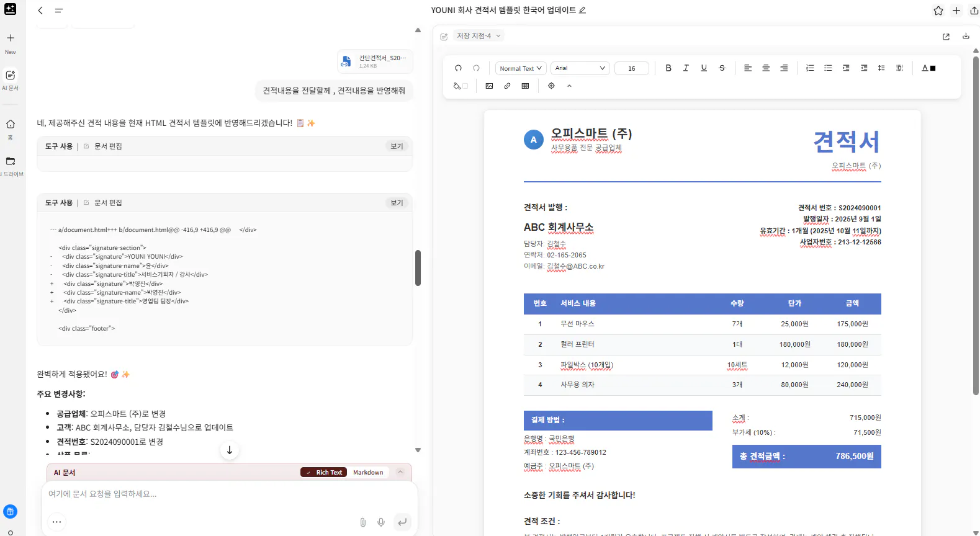Create a New item in the sidebar
Image resolution: width=980 pixels, height=536 pixels.
[x=11, y=43]
